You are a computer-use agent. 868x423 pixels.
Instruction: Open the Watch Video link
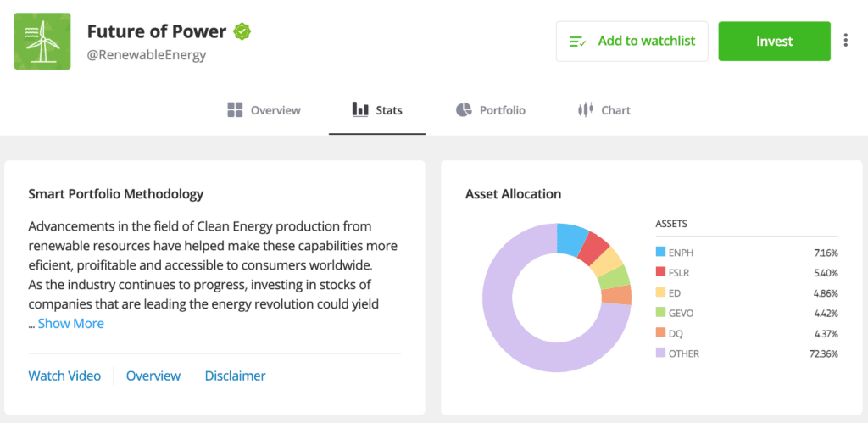[x=64, y=376]
